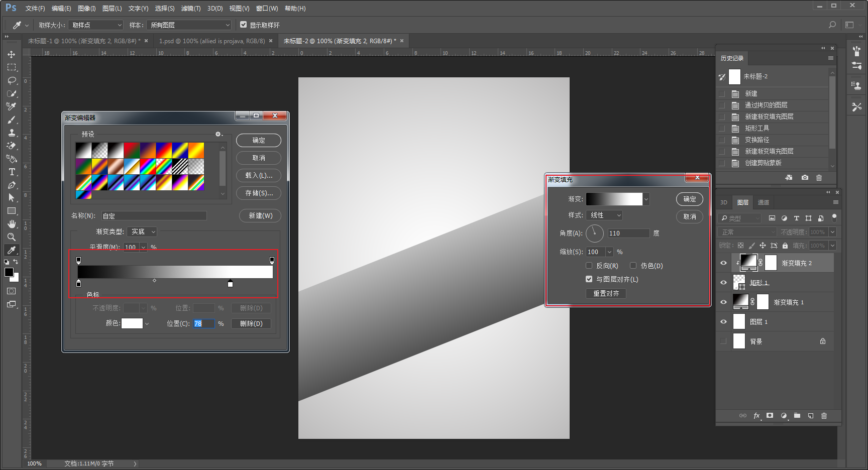
Task: Select the Quick Selection tool
Action: tap(12, 93)
